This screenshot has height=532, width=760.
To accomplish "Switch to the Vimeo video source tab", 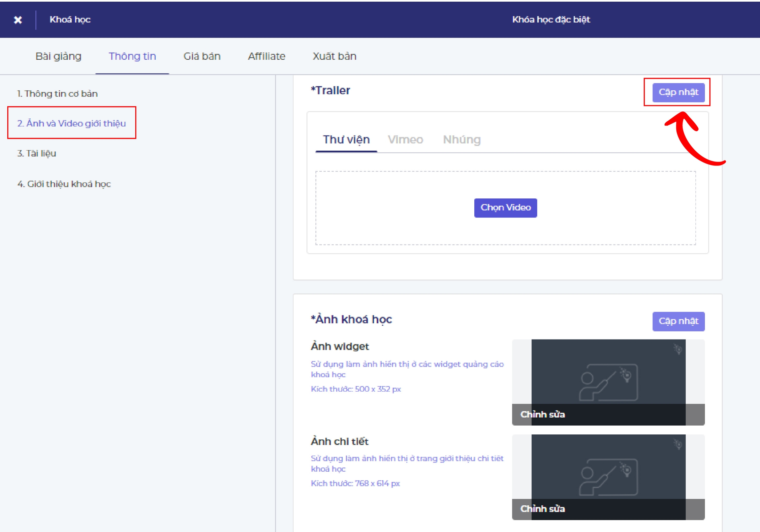I will coord(405,139).
